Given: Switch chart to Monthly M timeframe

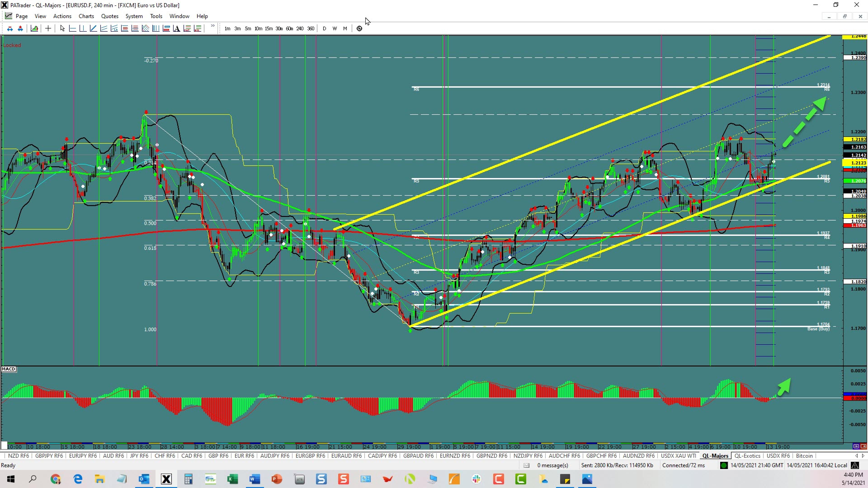Looking at the screenshot, I should 345,29.
